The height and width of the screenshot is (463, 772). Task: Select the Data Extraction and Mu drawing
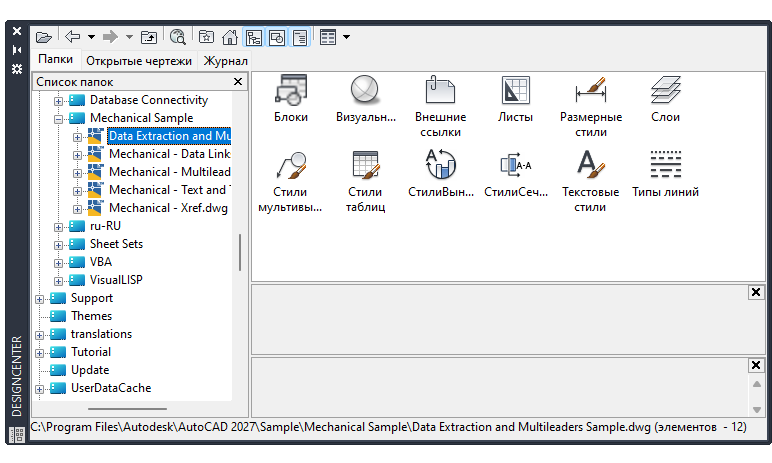click(169, 136)
